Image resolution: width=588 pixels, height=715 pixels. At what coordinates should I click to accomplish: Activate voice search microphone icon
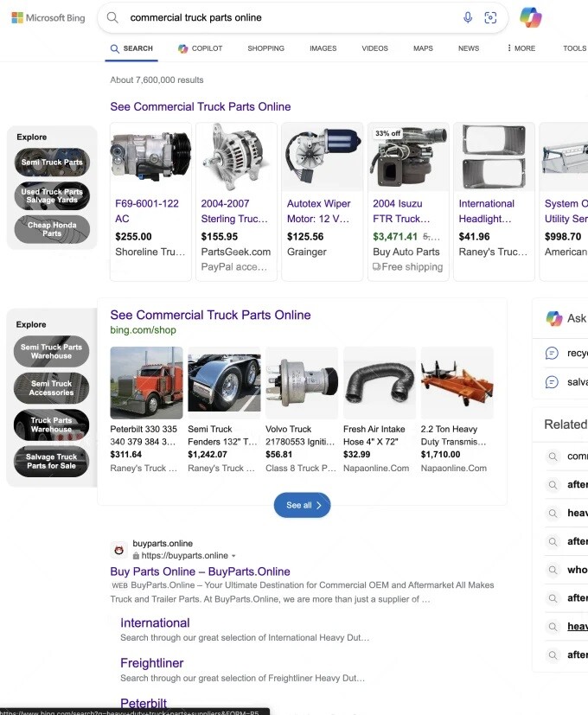[x=468, y=18]
